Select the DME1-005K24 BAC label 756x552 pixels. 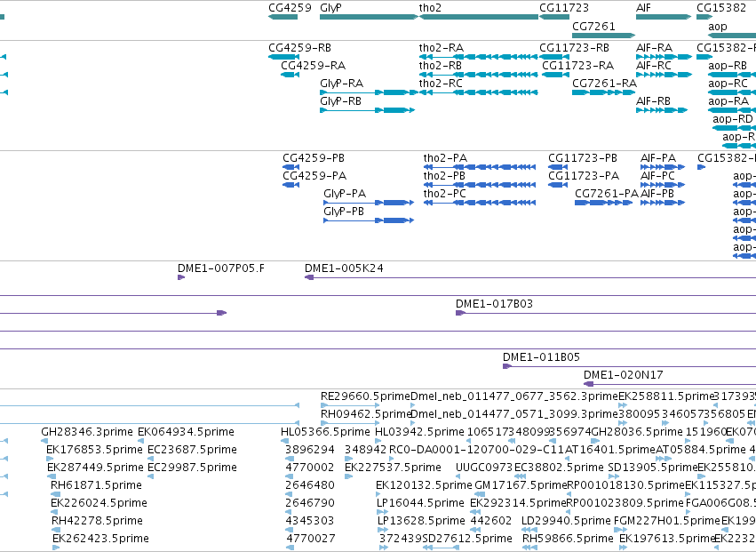click(x=344, y=268)
